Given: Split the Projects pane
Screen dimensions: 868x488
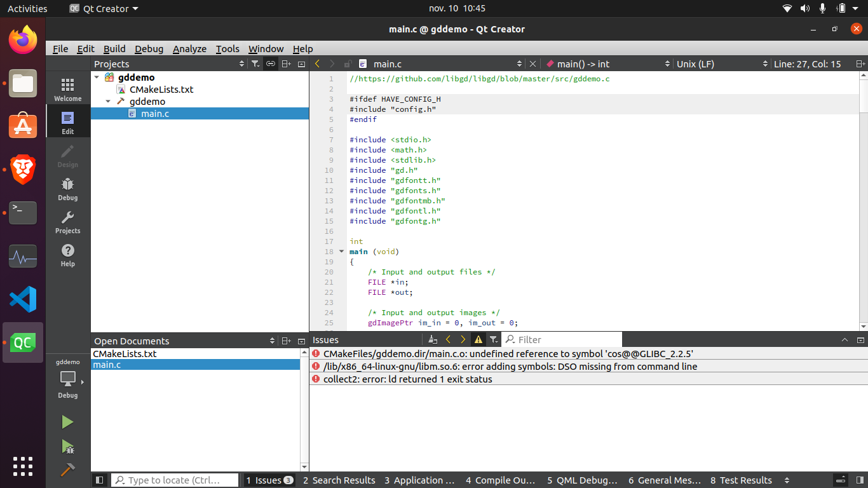Looking at the screenshot, I should (x=286, y=64).
